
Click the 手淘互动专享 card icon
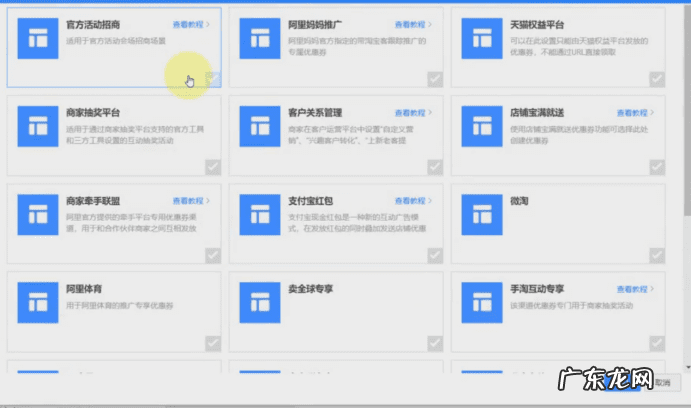coord(482,302)
